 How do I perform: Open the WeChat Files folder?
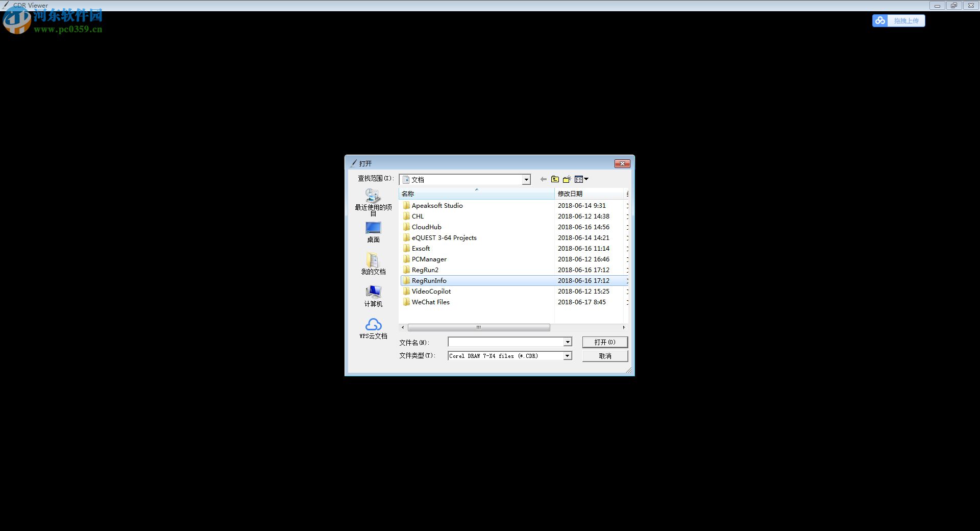[430, 302]
